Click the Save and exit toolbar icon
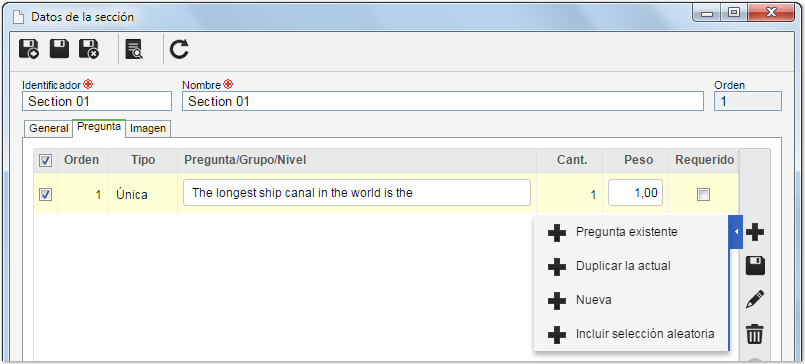805x364 pixels. [x=89, y=50]
